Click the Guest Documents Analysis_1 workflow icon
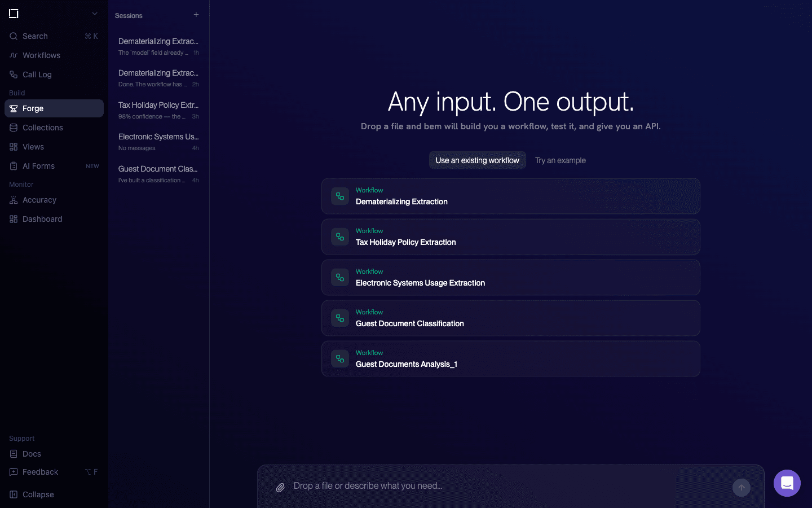This screenshot has height=508, width=812. pos(340,359)
